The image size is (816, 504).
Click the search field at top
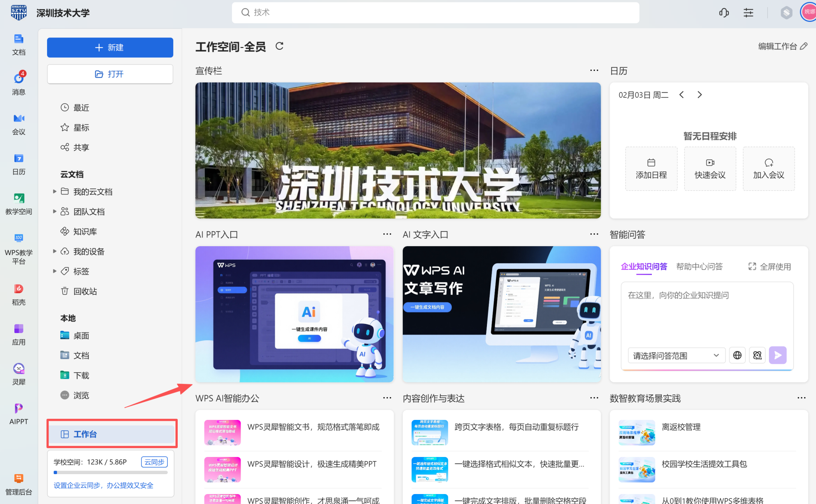click(435, 12)
